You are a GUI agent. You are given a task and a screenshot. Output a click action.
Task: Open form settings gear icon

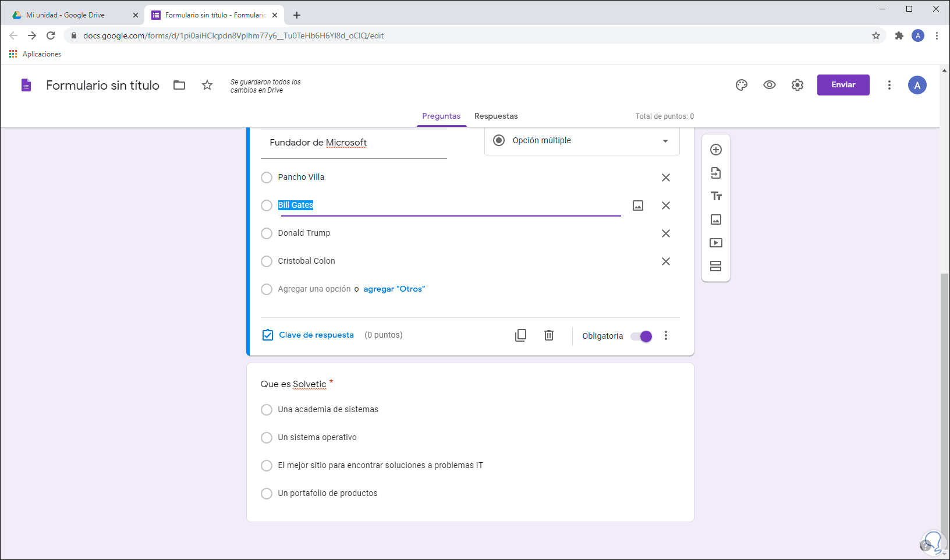(797, 85)
